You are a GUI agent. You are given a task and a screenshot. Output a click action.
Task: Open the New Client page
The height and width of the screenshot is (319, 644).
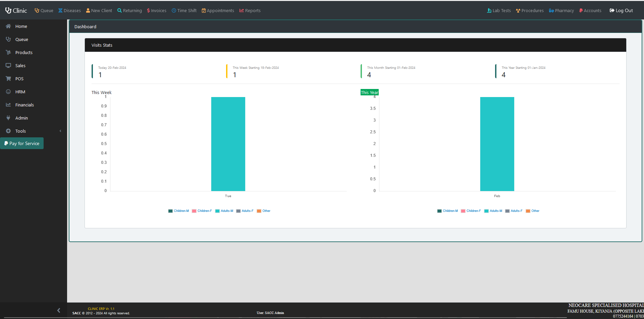[99, 10]
